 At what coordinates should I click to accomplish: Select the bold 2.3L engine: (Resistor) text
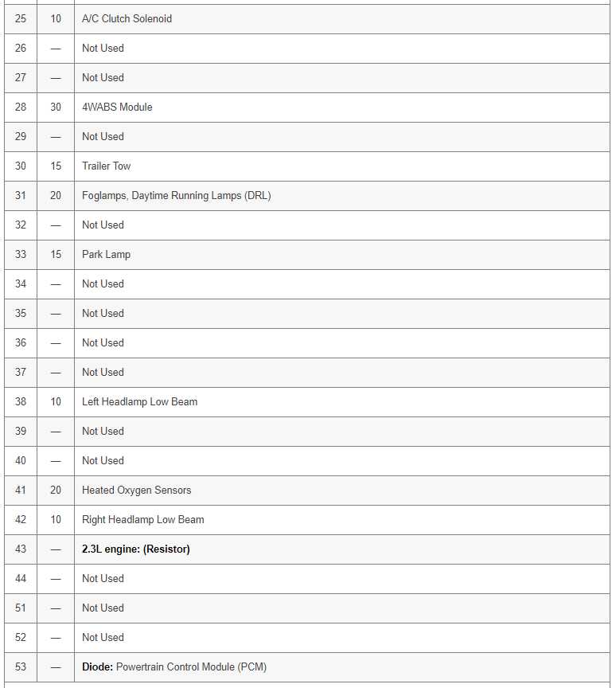136,549
